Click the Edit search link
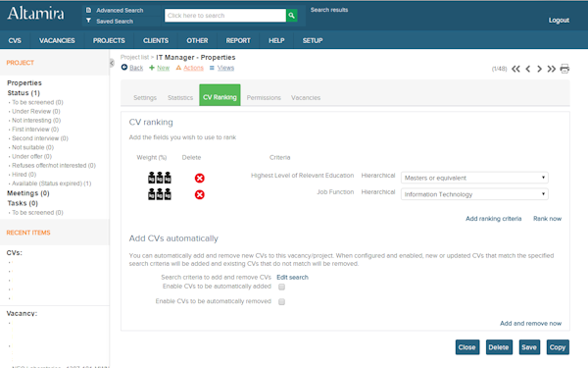588x368 pixels. tap(292, 277)
